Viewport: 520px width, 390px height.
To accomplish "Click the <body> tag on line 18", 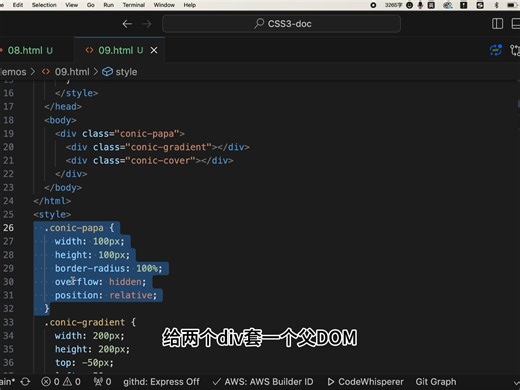I will [60, 120].
